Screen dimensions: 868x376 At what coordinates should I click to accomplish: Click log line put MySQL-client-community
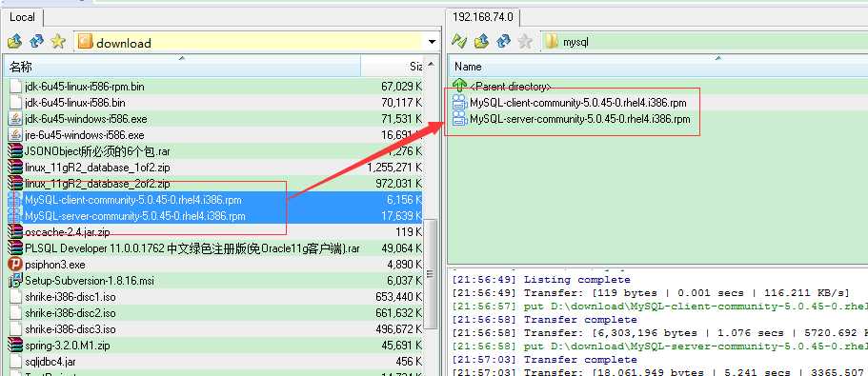coord(659,307)
